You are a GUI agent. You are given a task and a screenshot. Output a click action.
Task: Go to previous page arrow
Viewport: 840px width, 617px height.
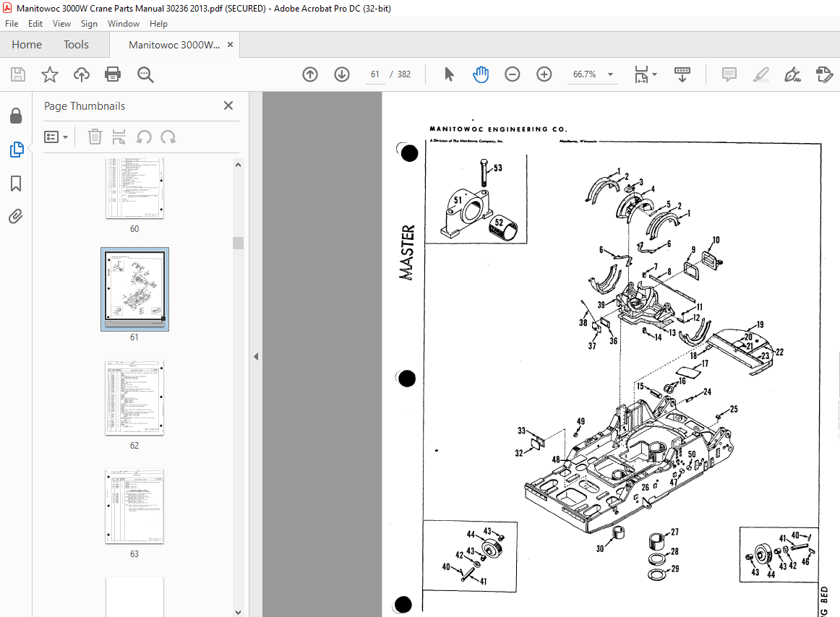click(310, 74)
